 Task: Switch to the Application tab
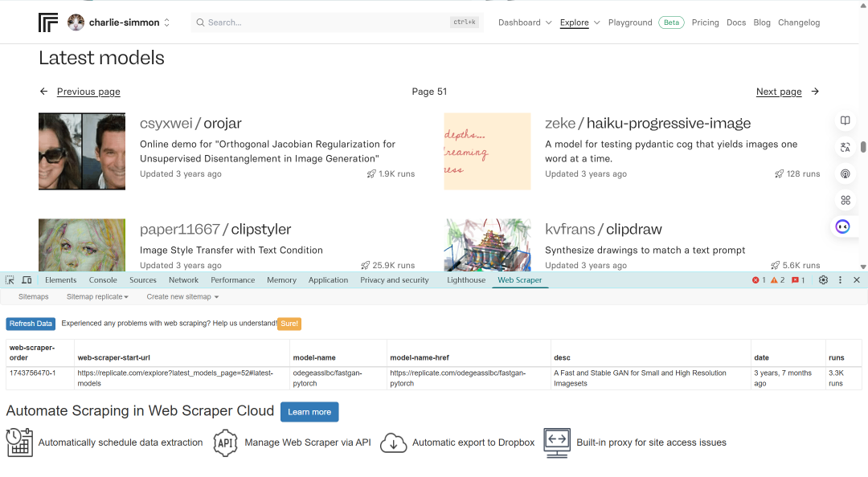tap(328, 280)
